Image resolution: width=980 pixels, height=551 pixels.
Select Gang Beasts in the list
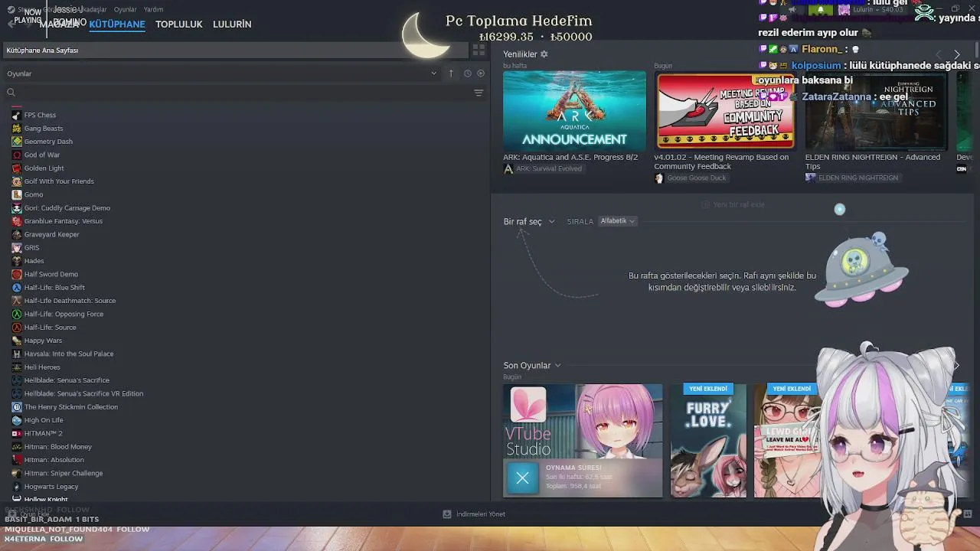pyautogui.click(x=44, y=129)
